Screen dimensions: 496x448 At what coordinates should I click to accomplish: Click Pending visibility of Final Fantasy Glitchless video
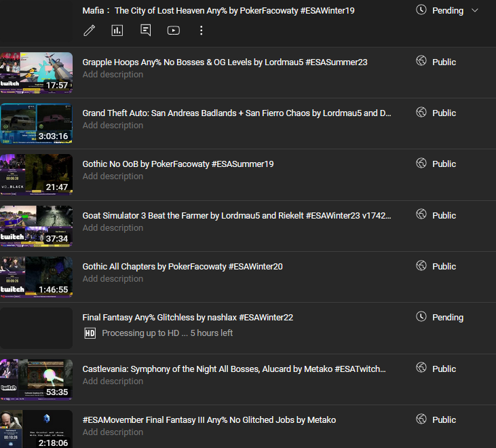coord(448,318)
